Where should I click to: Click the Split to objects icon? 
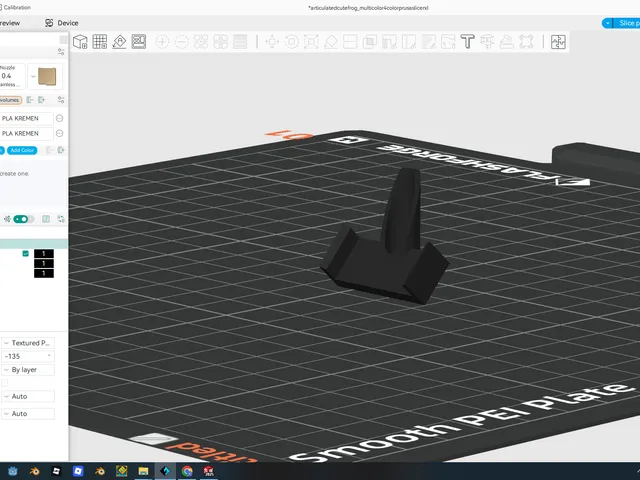coord(201,42)
